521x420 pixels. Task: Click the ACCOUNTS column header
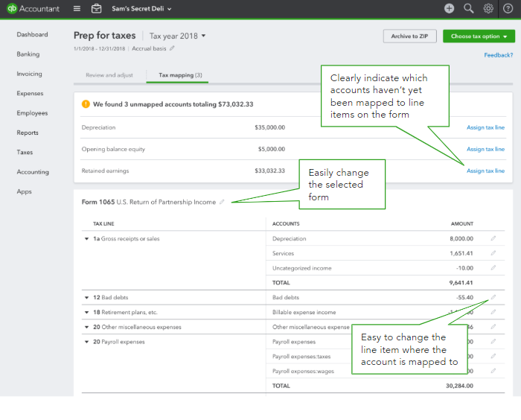click(286, 224)
